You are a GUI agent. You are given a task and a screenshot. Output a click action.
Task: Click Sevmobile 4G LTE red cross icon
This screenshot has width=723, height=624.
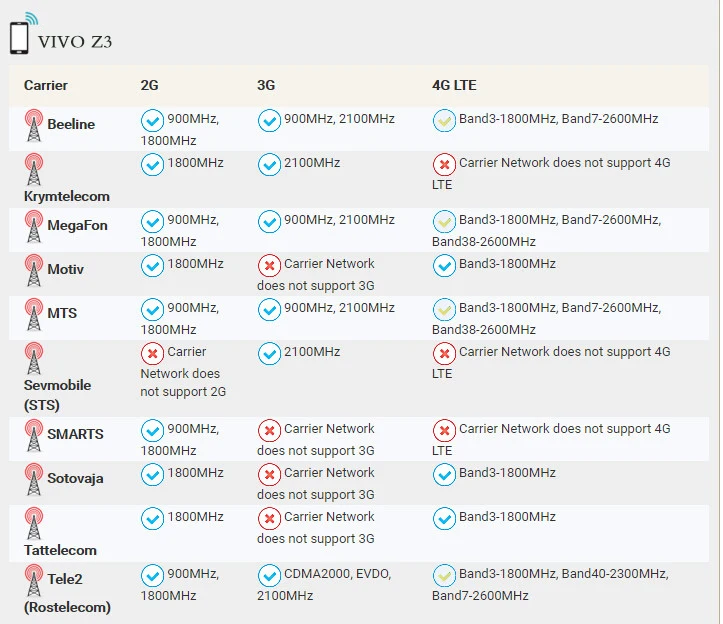pyautogui.click(x=444, y=354)
